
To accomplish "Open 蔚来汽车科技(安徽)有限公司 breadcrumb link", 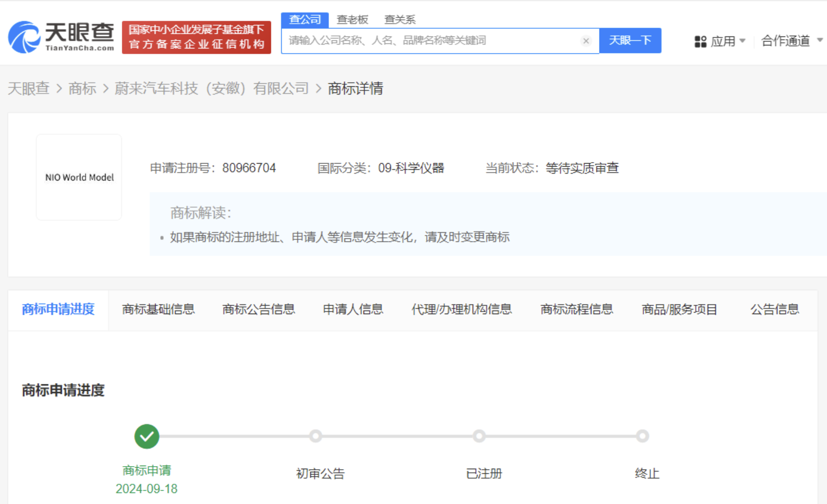I will (x=211, y=88).
